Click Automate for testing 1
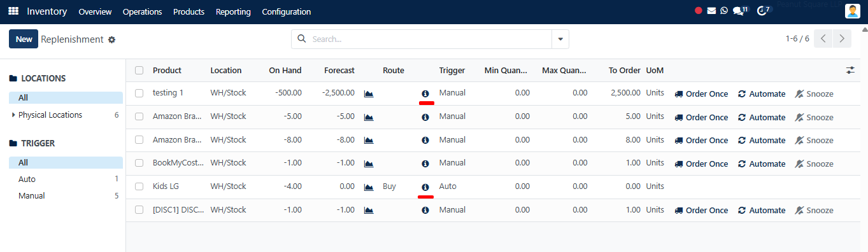 (762, 94)
